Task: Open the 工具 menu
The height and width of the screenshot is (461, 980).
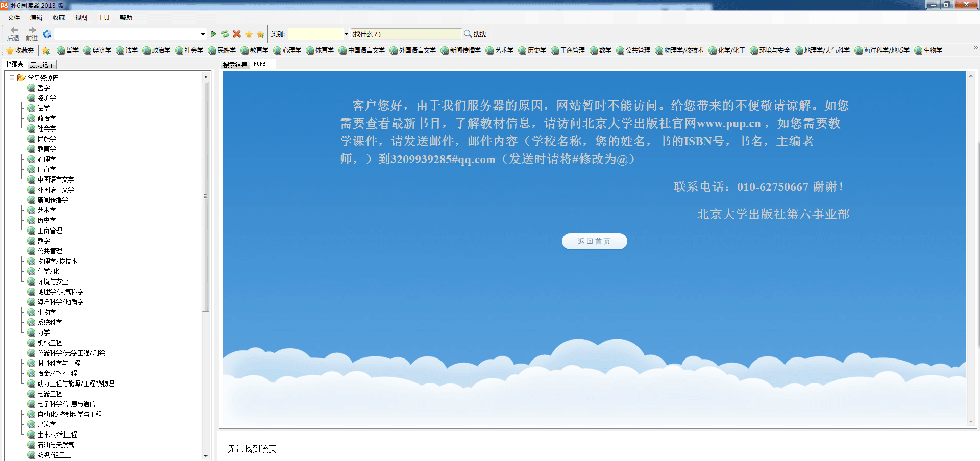Action: pyautogui.click(x=104, y=17)
